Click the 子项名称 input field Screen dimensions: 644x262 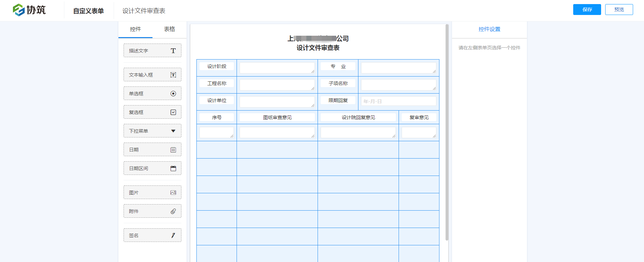pos(398,85)
